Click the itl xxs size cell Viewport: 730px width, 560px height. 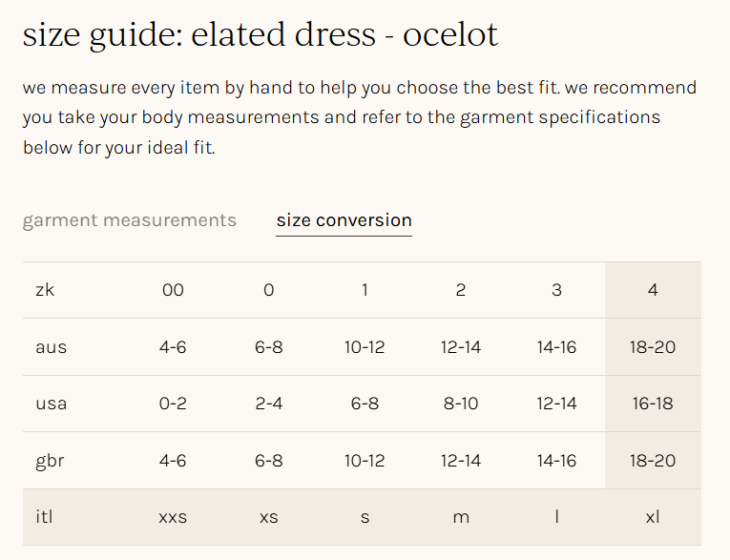173,517
